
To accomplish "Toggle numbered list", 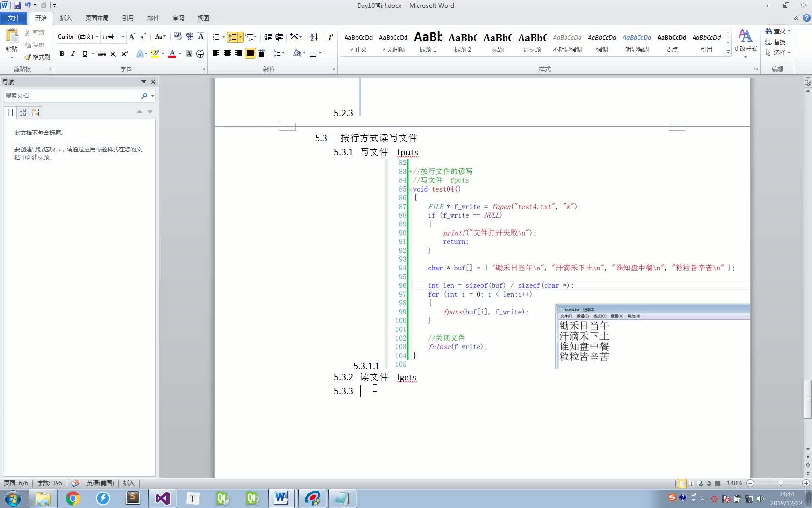I will coord(232,37).
